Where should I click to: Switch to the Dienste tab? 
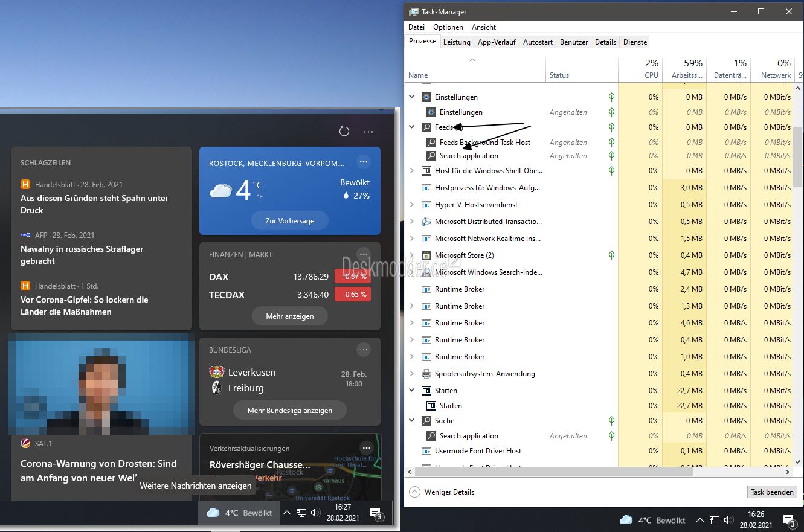[x=635, y=42]
